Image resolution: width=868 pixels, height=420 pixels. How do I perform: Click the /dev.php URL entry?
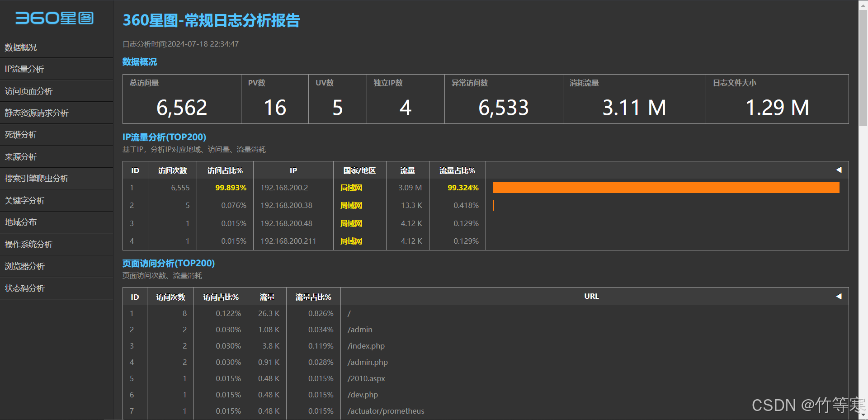[363, 395]
